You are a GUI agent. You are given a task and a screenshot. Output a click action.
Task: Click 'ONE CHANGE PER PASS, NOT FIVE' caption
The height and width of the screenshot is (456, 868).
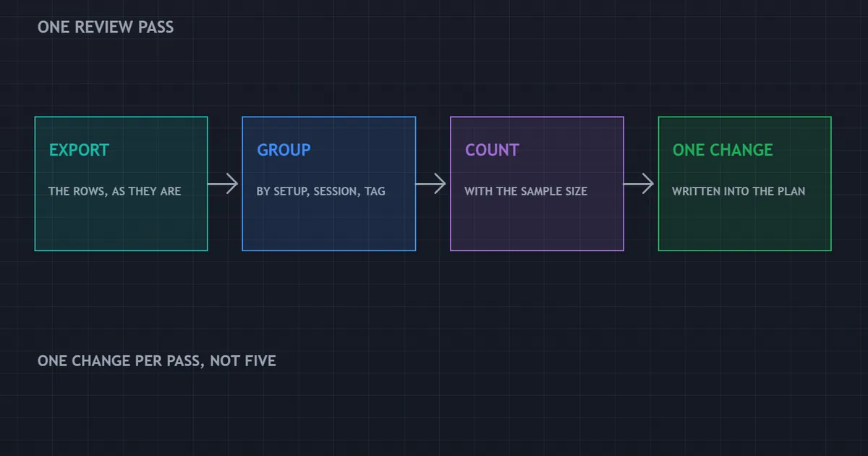(x=157, y=360)
